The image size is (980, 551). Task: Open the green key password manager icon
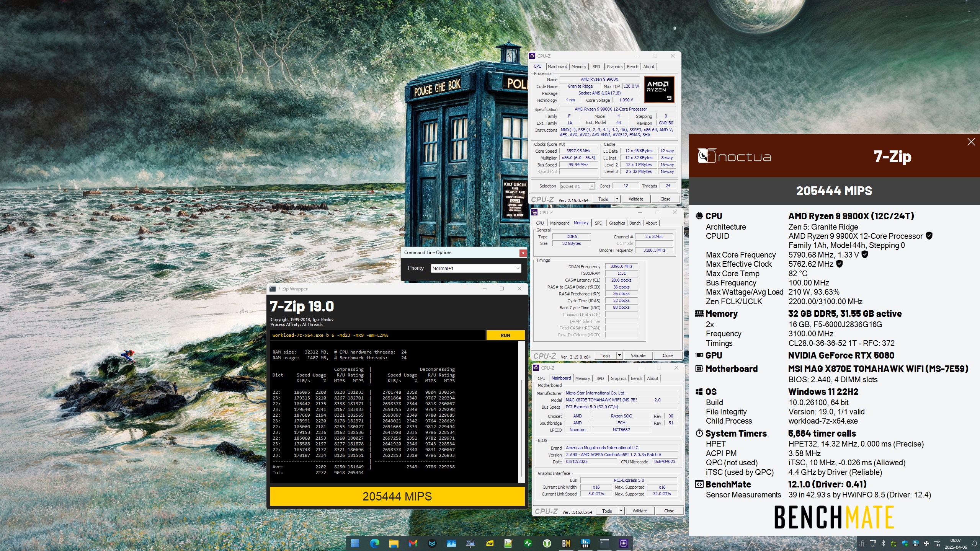click(x=547, y=543)
